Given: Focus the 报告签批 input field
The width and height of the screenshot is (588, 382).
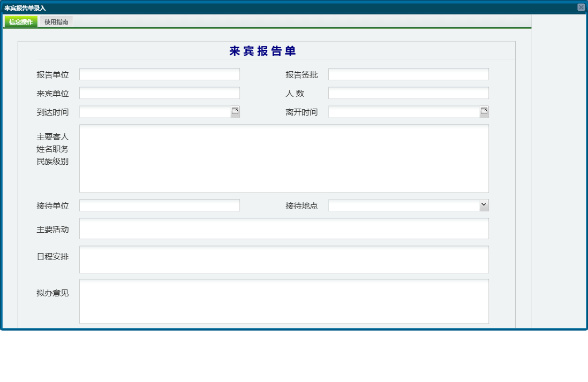Looking at the screenshot, I should [409, 74].
